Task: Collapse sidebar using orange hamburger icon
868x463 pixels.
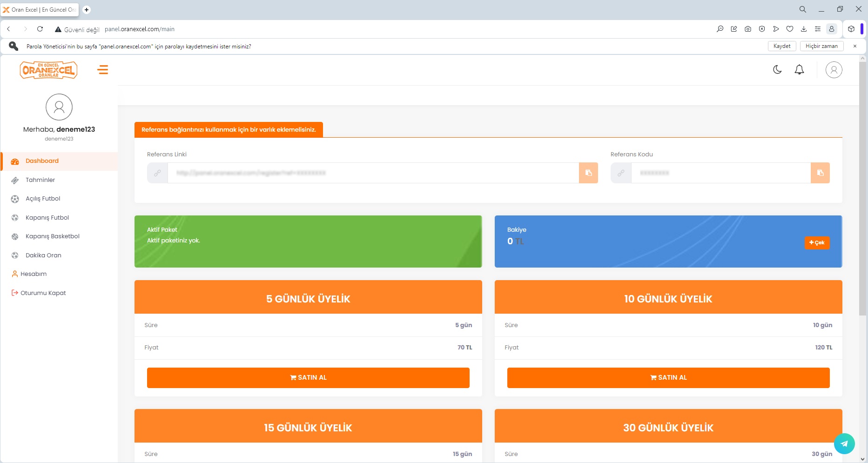Action: point(103,70)
